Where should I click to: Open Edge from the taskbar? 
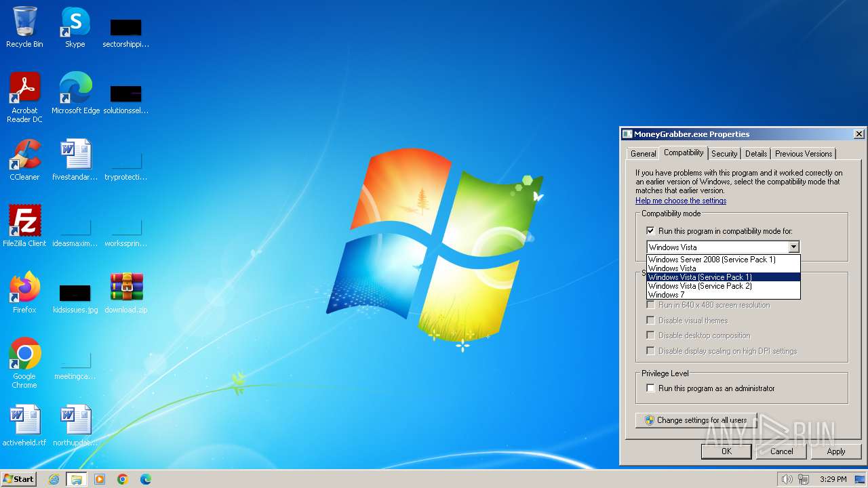pos(146,479)
